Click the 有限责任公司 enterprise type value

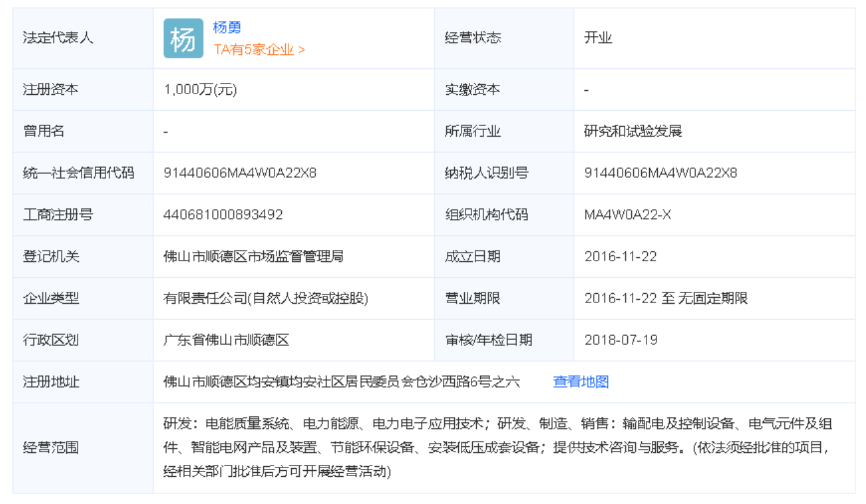click(x=266, y=298)
